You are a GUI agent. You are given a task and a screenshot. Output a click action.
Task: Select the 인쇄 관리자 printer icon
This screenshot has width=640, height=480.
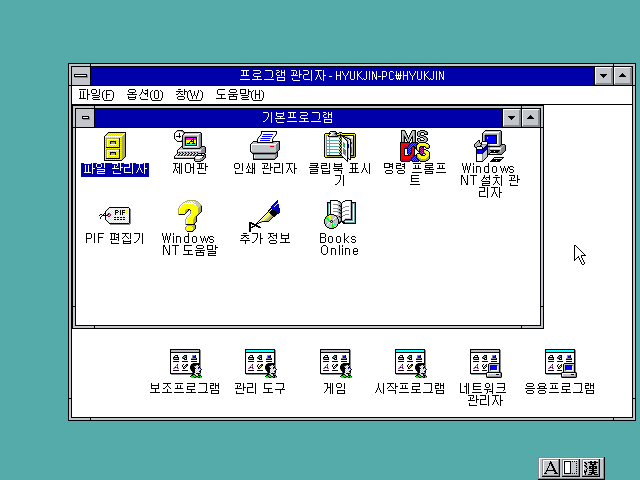[265, 146]
